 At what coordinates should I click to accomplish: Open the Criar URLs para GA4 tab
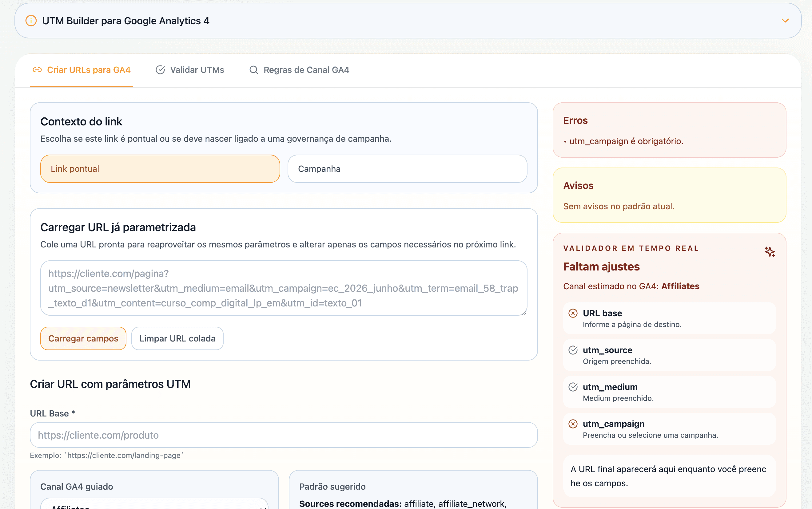[82, 70]
